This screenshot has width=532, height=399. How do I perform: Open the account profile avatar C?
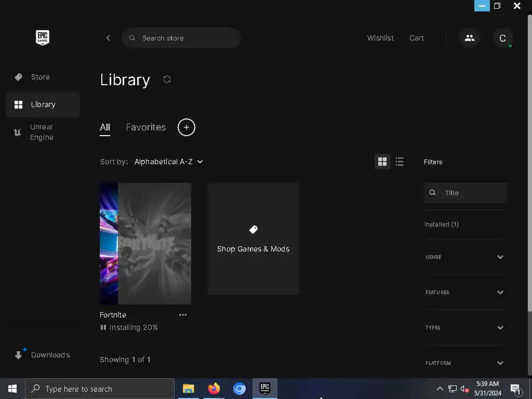[502, 38]
